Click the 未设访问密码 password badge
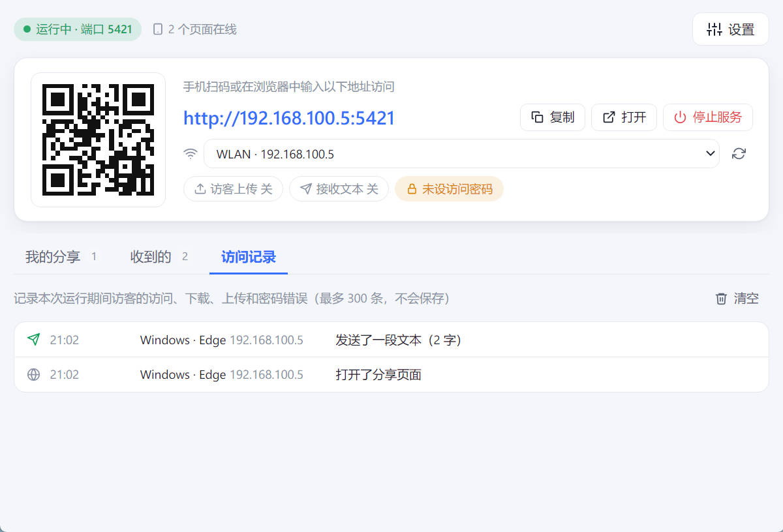Image resolution: width=783 pixels, height=532 pixels. (x=449, y=189)
